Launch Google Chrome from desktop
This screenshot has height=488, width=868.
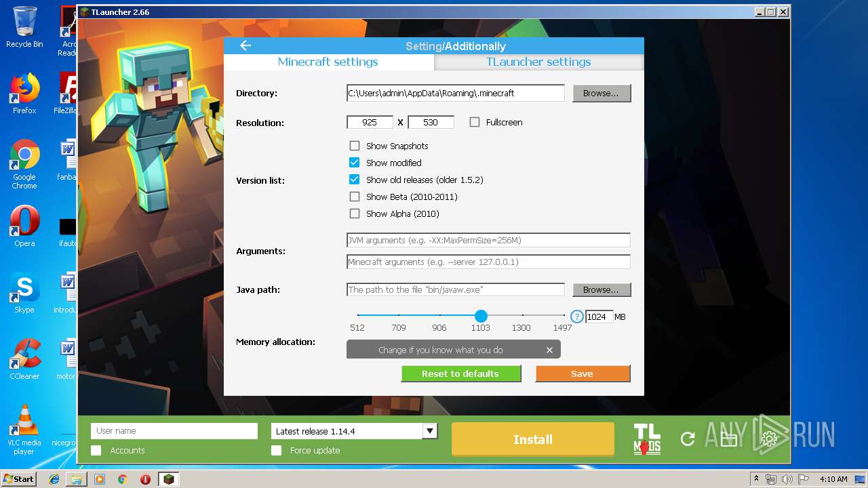click(x=24, y=164)
